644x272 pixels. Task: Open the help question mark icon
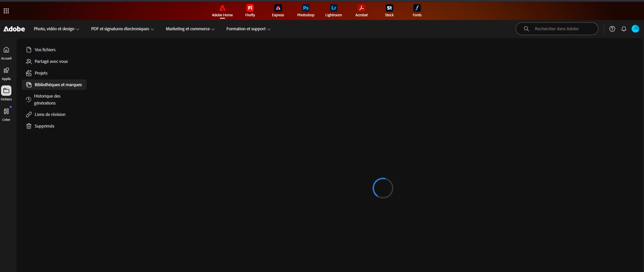[x=612, y=29]
